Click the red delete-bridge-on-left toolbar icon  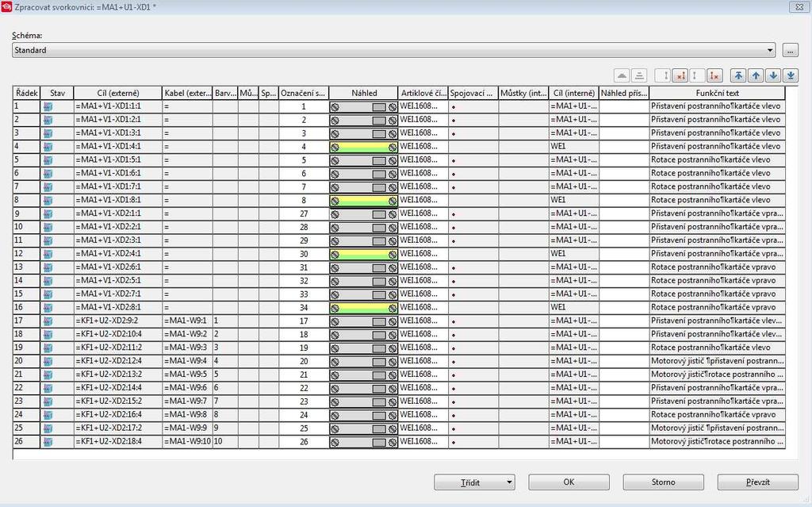coord(680,75)
